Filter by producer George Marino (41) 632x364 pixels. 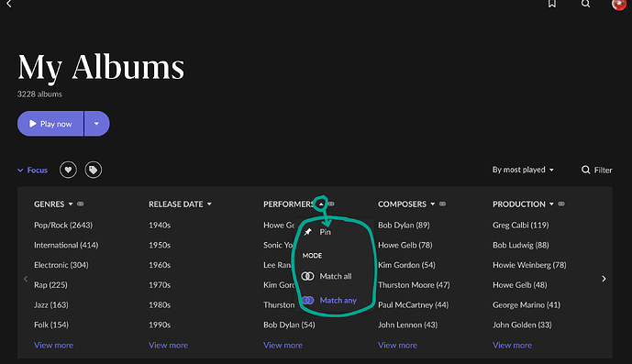tap(527, 304)
